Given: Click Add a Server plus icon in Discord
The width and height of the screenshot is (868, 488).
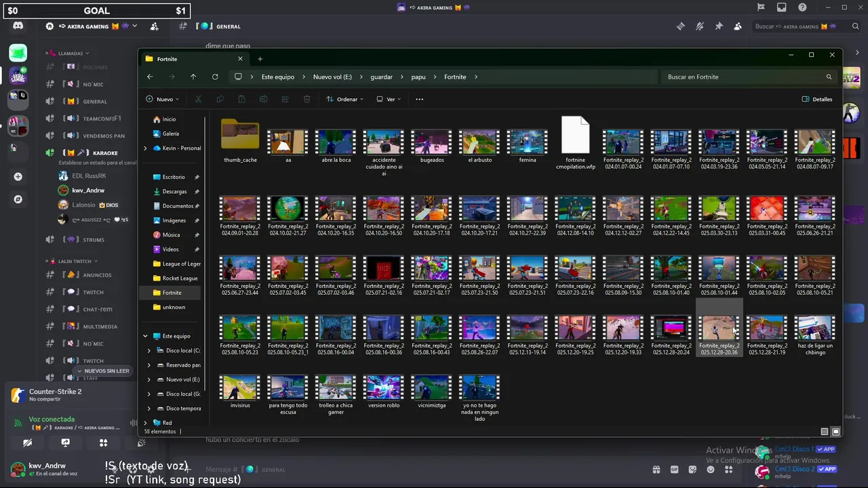Looking at the screenshot, I should [18, 177].
